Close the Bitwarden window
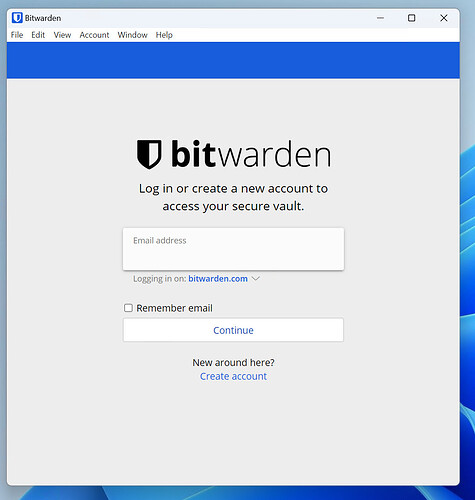 [x=444, y=18]
